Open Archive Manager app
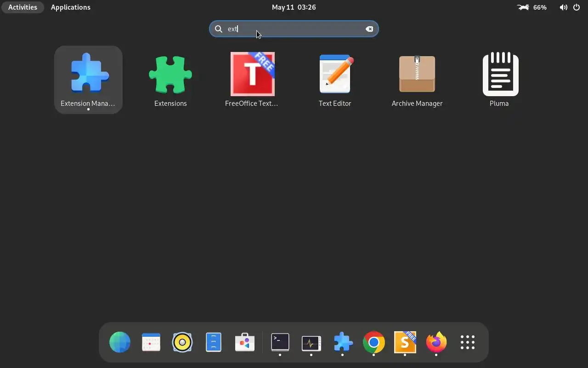This screenshot has width=588, height=368. point(417,80)
